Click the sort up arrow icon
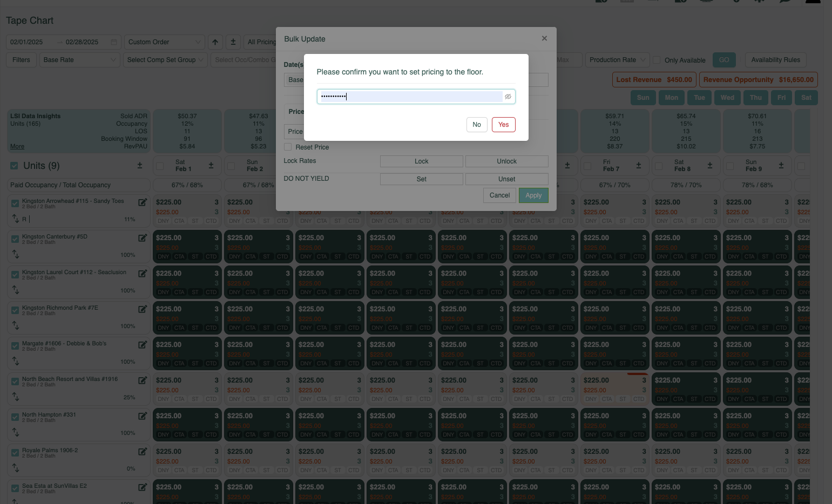The image size is (832, 504). [x=215, y=42]
